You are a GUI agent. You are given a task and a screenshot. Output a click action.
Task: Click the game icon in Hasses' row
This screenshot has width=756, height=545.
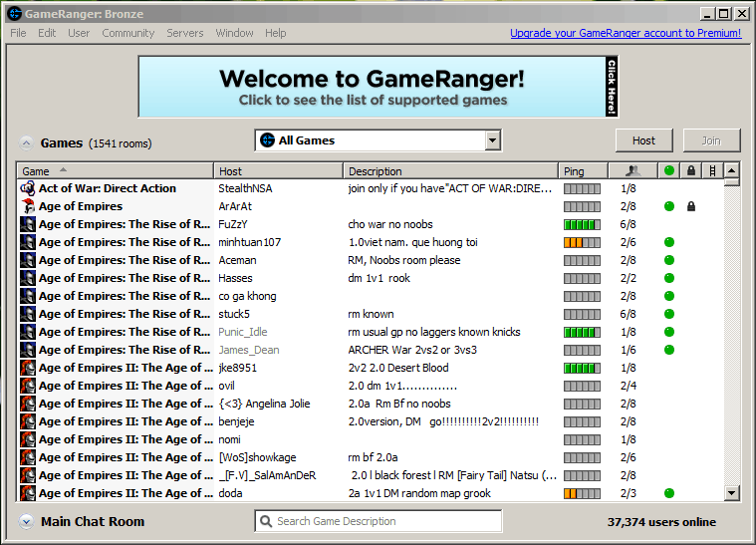click(28, 278)
